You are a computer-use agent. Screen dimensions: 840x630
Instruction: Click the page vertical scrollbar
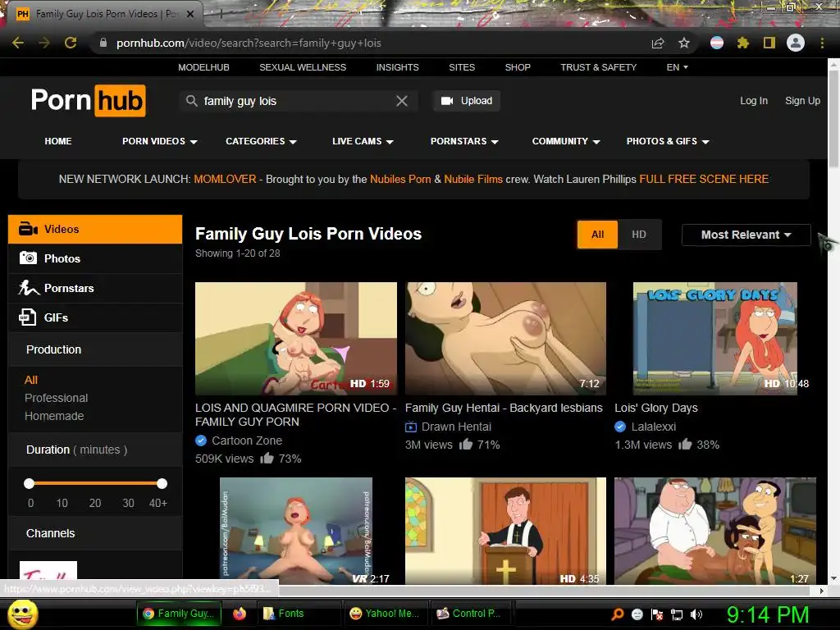click(833, 119)
